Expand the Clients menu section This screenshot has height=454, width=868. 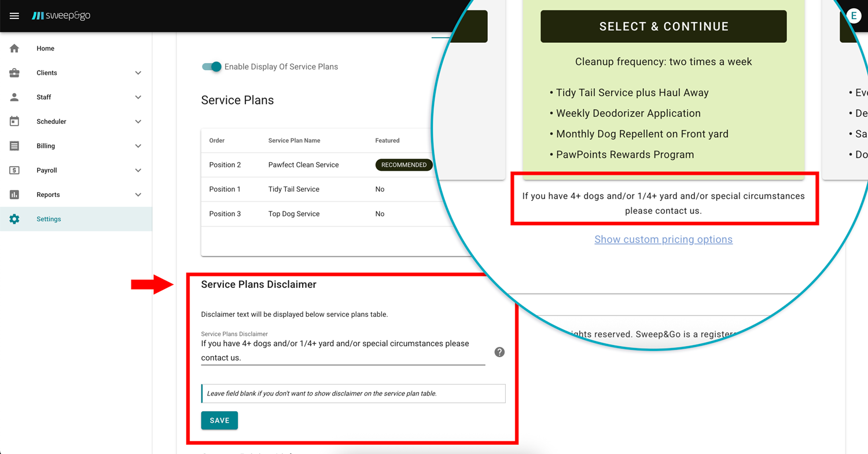point(138,72)
